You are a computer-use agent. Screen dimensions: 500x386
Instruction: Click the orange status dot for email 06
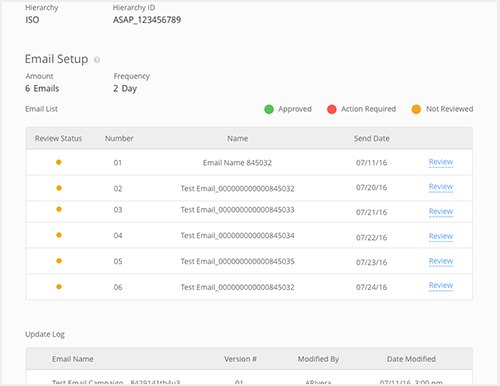coord(59,287)
